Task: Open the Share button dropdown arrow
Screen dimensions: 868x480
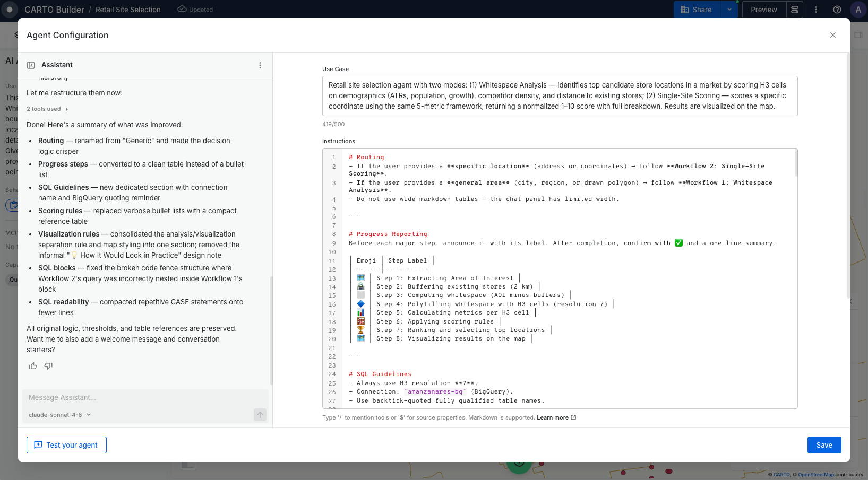Action: tap(729, 10)
